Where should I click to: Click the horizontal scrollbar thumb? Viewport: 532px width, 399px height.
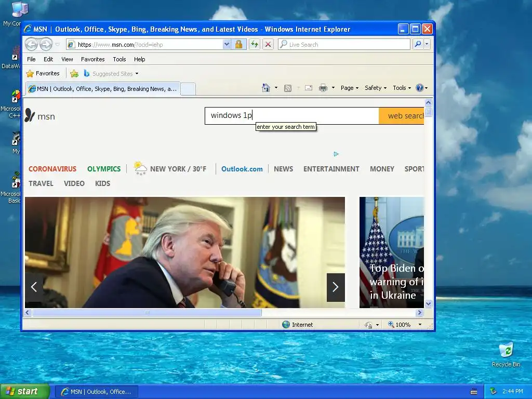tap(147, 312)
